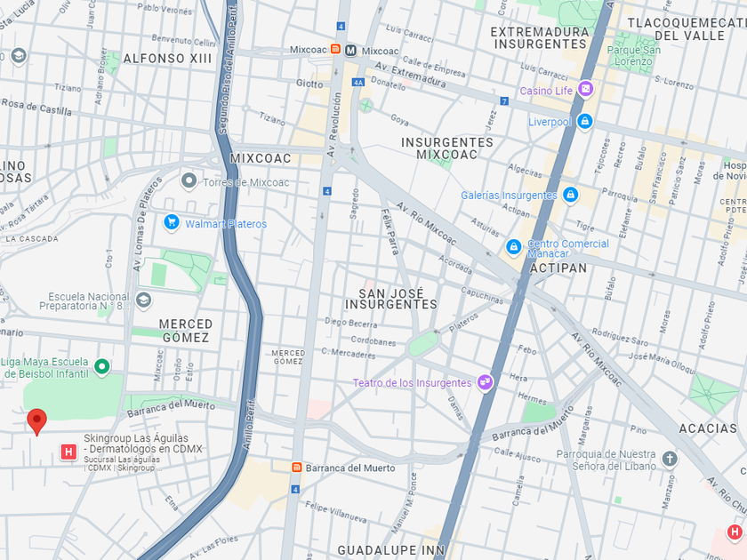Click the Mixcoac metro station M icon
The height and width of the screenshot is (560, 747).
pyautogui.click(x=350, y=50)
